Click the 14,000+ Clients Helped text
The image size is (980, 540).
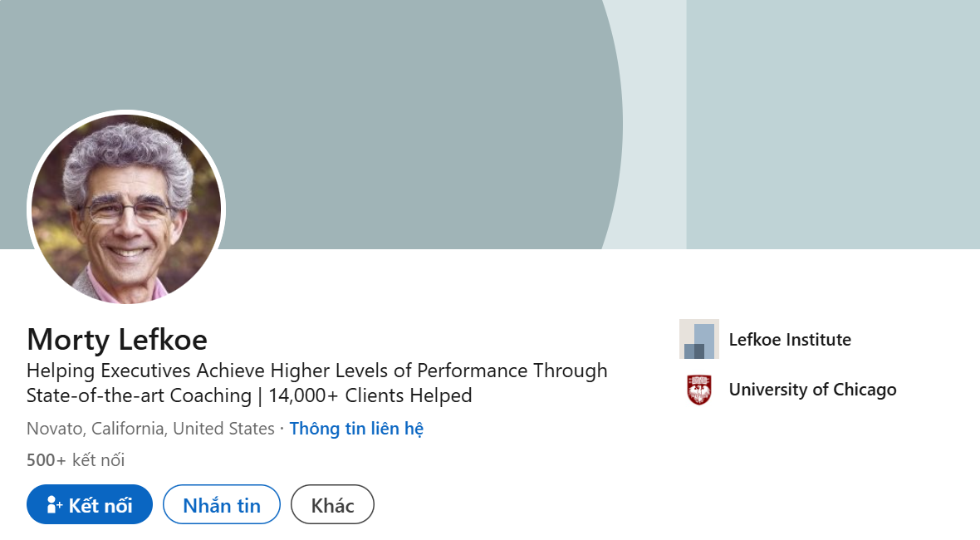[370, 395]
